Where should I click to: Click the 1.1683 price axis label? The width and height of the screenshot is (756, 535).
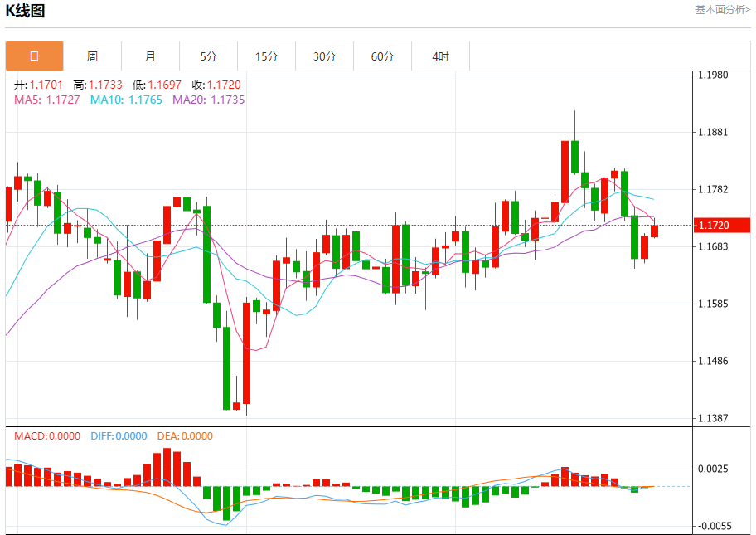[713, 246]
